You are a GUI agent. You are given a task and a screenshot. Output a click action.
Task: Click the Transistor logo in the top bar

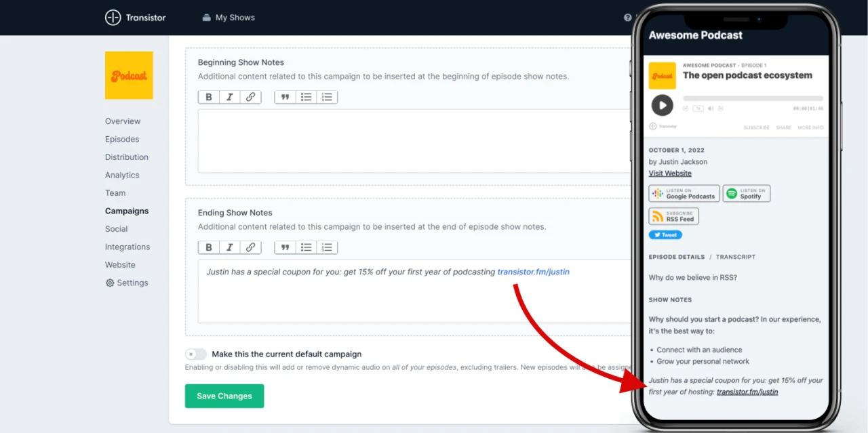pos(136,18)
